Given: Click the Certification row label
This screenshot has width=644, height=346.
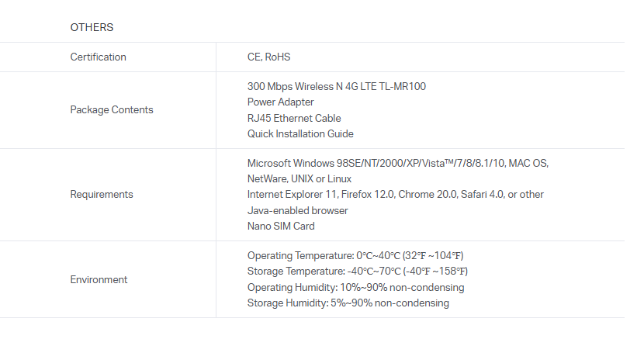Looking at the screenshot, I should click(x=98, y=57).
